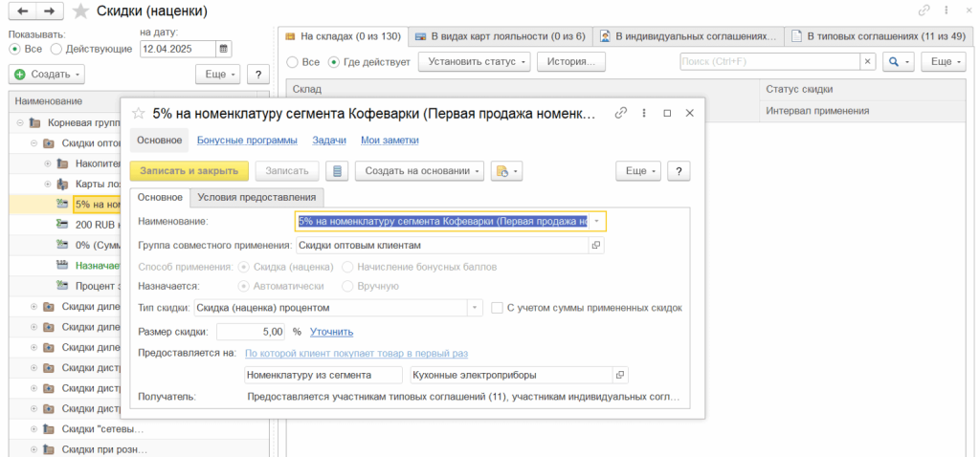Collapse the Корневая группа tree node
980x457 pixels.
pyautogui.click(x=22, y=122)
